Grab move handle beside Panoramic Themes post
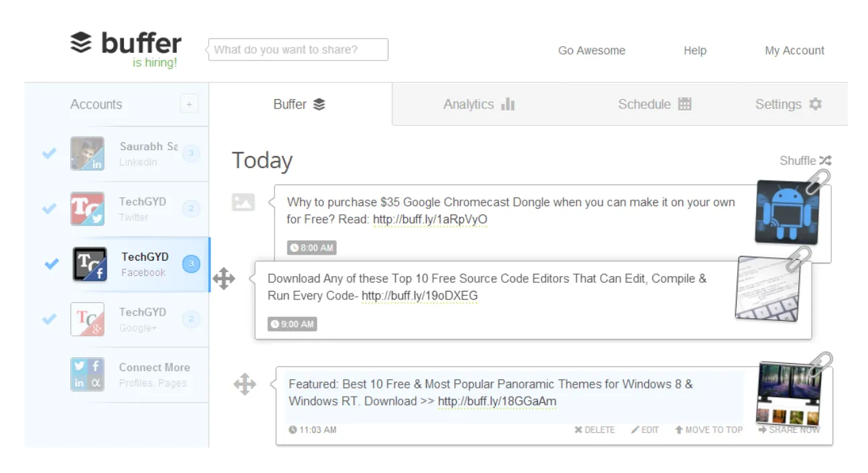This screenshot has width=868, height=473. (244, 384)
